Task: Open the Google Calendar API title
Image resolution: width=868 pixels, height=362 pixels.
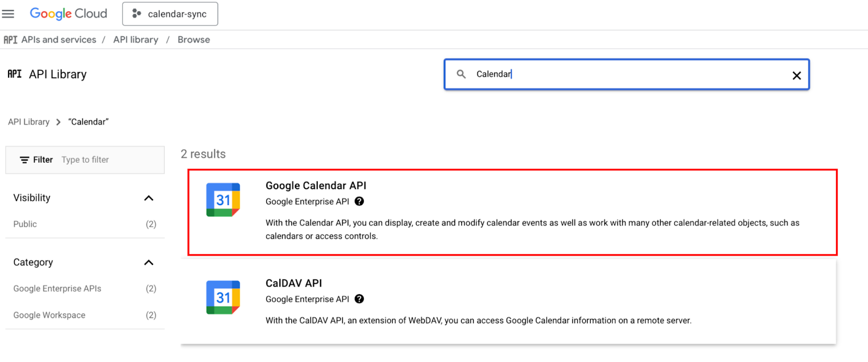Action: (x=316, y=186)
